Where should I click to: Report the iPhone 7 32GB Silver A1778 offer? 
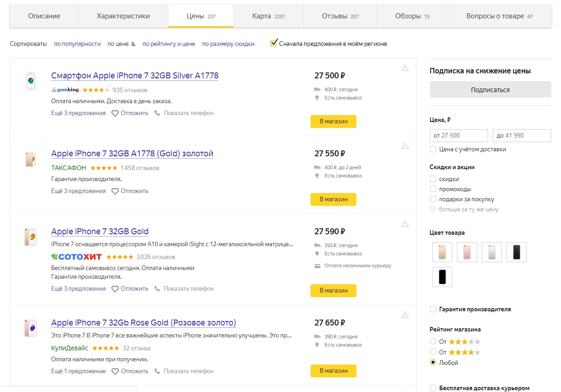pos(405,68)
